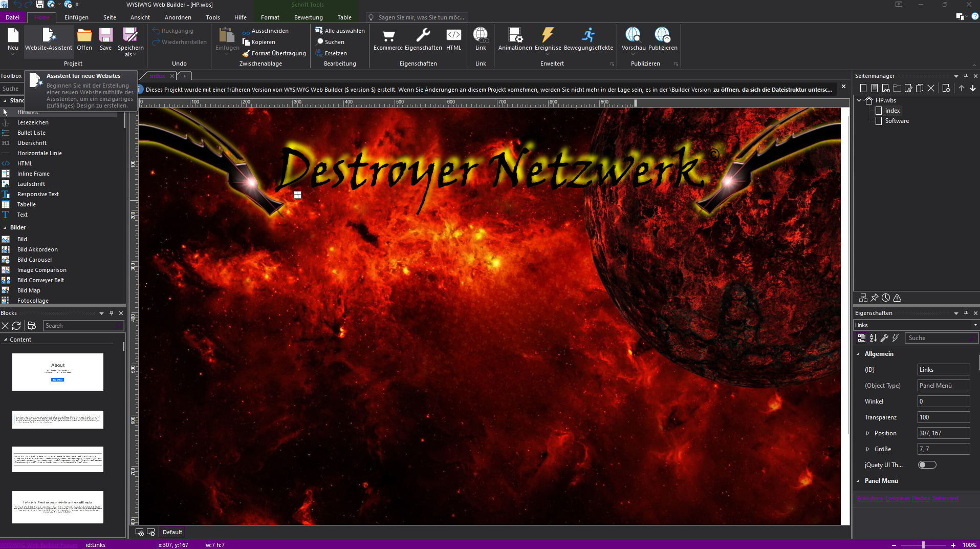Click the Transparenz value field
980x549 pixels.
click(943, 417)
